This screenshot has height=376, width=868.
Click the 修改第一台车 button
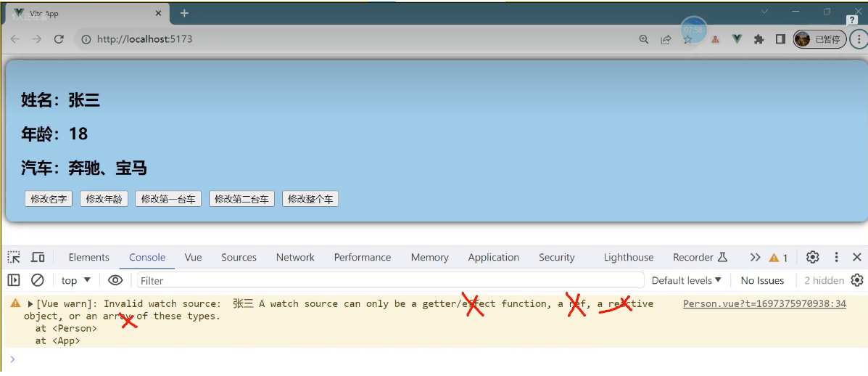coord(168,199)
